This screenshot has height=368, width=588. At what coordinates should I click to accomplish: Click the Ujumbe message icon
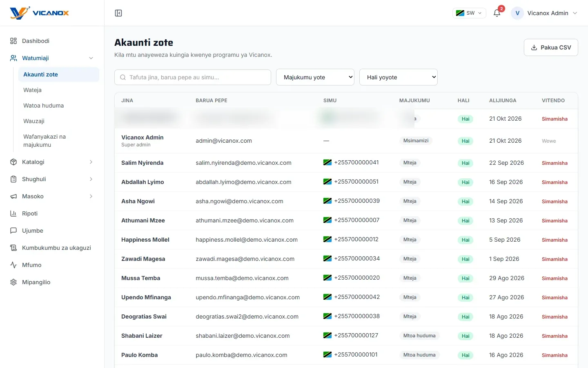coord(13,231)
